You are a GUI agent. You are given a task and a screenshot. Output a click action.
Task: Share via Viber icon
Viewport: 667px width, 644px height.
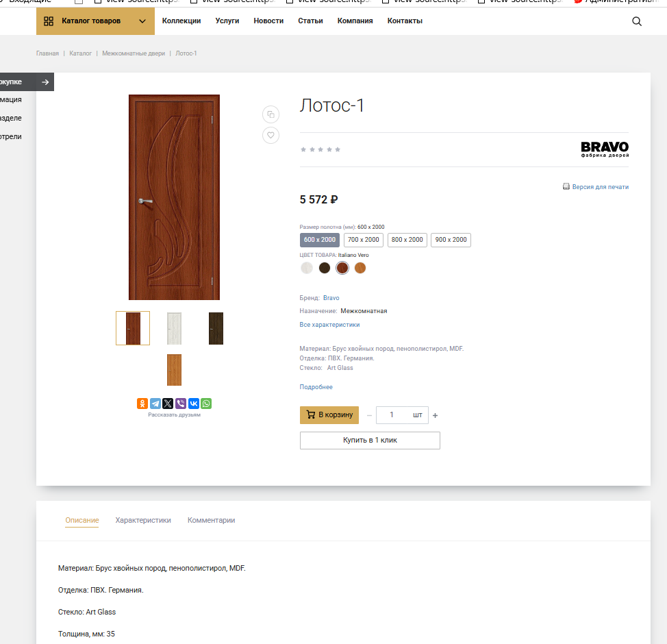point(181,404)
